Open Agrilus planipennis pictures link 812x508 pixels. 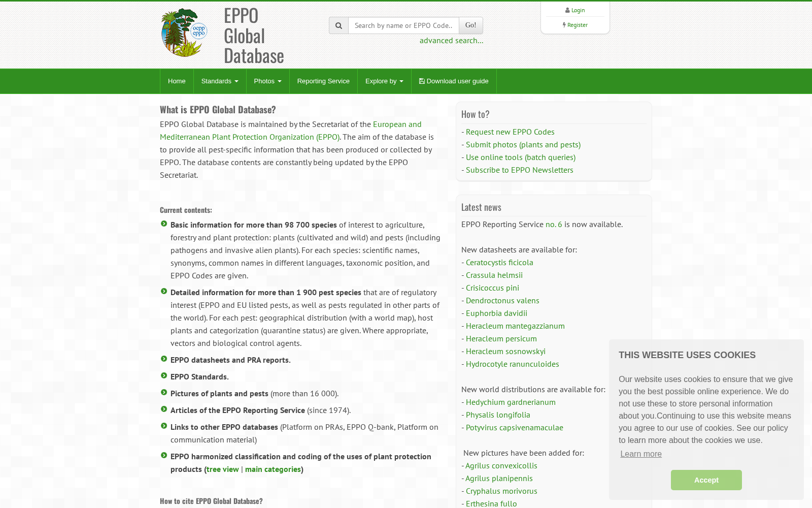(x=499, y=478)
